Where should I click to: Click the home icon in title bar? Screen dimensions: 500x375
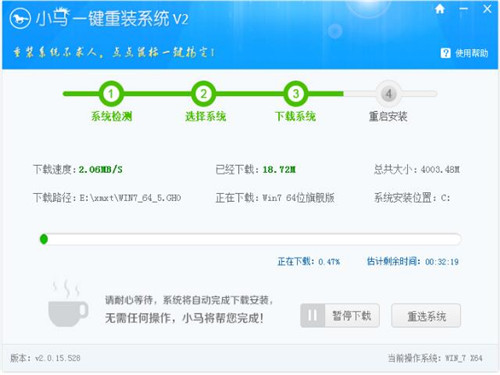[440, 9]
